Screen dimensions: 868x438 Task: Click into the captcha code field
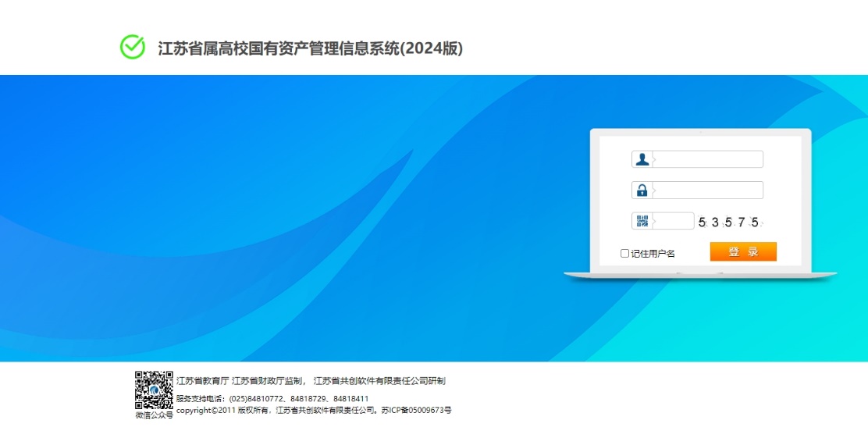[674, 222]
